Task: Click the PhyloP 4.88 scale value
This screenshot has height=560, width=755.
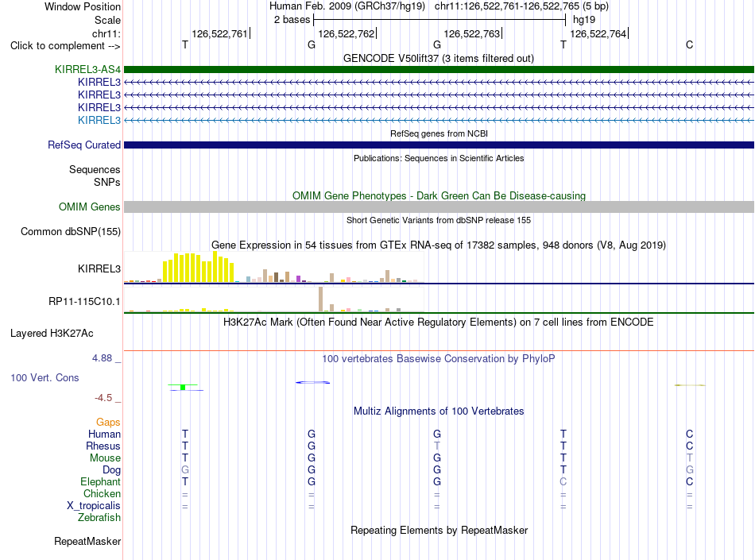Action: (x=102, y=358)
